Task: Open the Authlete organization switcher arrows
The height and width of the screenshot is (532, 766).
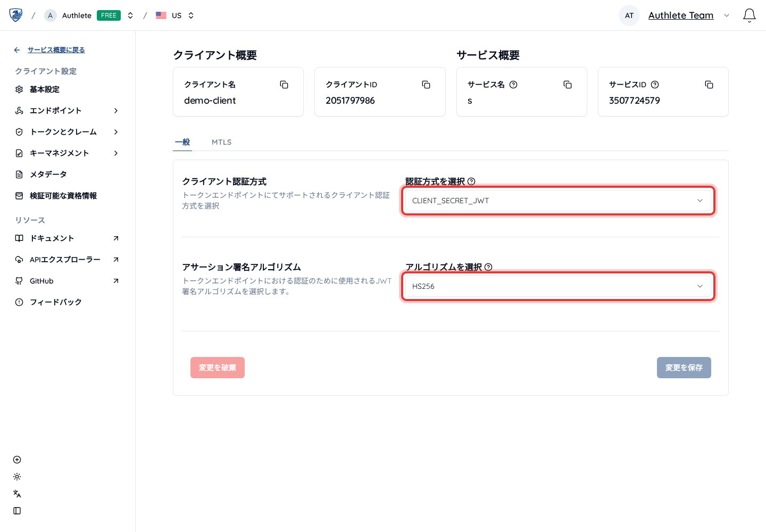Action: (x=130, y=15)
